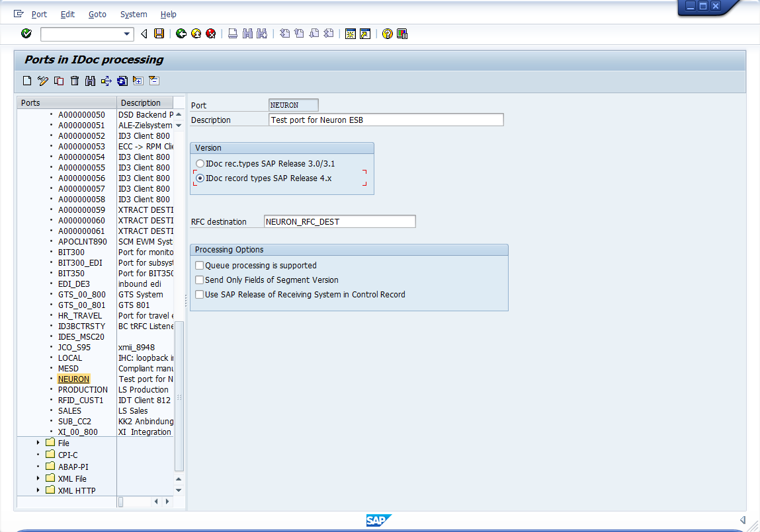
Task: Click the Print icon in toolbar
Action: [x=233, y=34]
